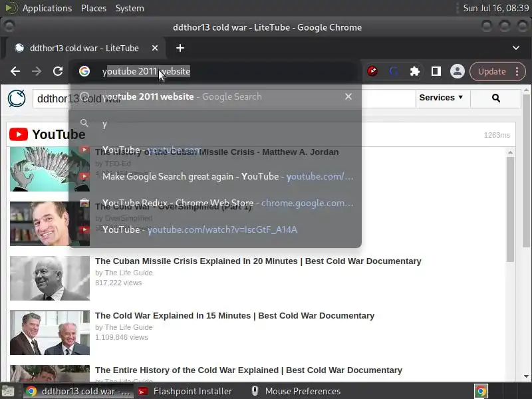
Task: Go back with the browser back arrow
Action: pyautogui.click(x=15, y=71)
